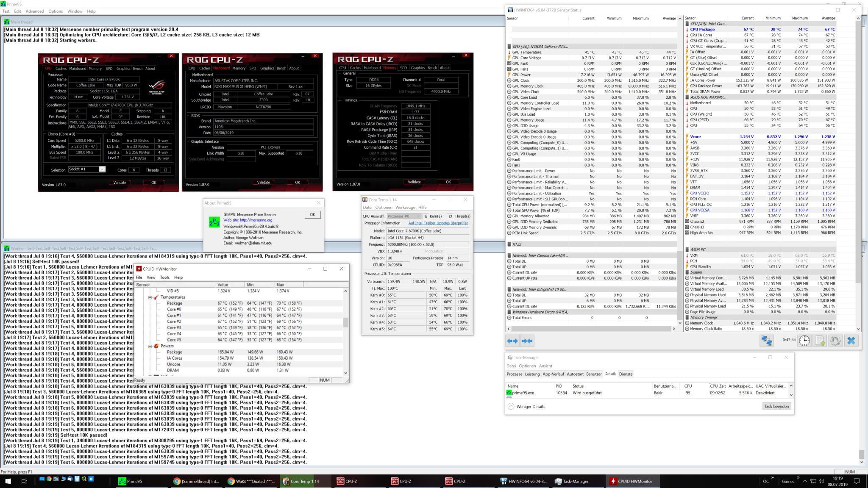The width and height of the screenshot is (868, 488).
Task: Click Task beenden button
Action: [776, 406]
